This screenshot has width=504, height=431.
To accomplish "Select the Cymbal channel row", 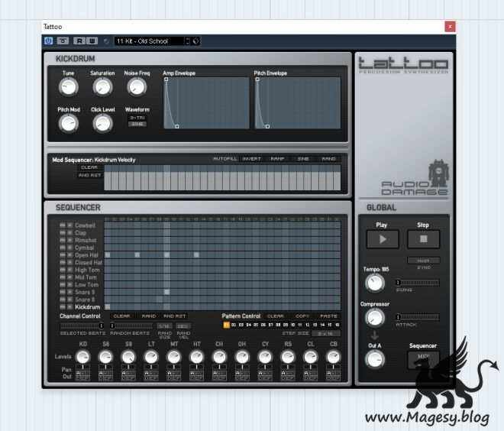I will click(x=84, y=248).
